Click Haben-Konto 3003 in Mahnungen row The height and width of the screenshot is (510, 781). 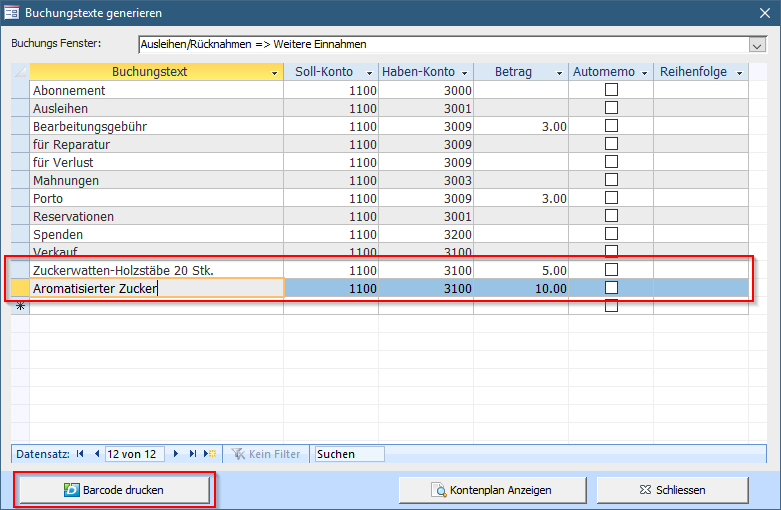pyautogui.click(x=426, y=180)
